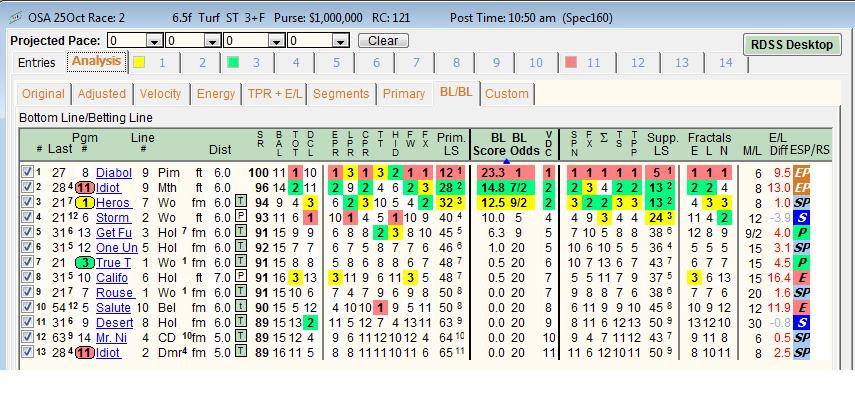Open the Primary tab
This screenshot has height=400, width=855.
tap(404, 94)
